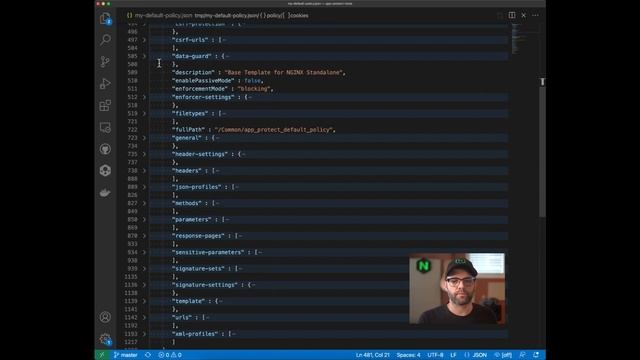
Task: Expand the folded "headers" array
Action: (144, 171)
